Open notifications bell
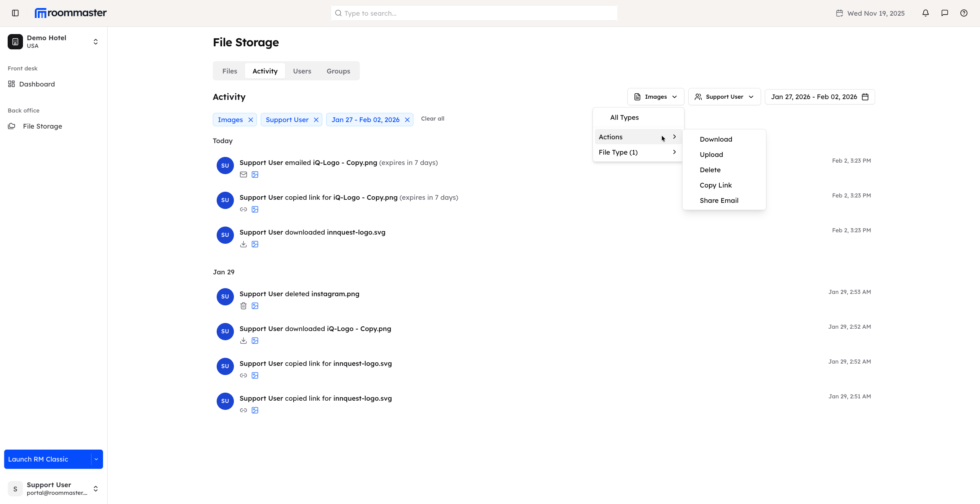Image resolution: width=980 pixels, height=504 pixels. 925,13
